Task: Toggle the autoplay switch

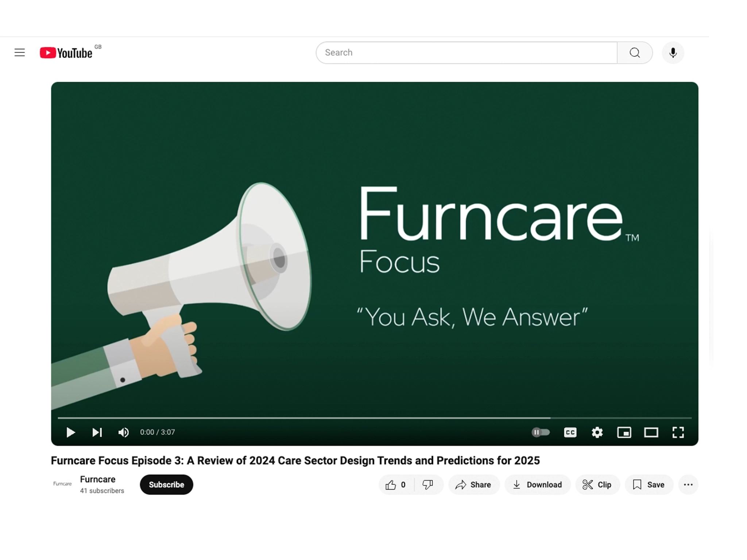Action: pos(541,432)
